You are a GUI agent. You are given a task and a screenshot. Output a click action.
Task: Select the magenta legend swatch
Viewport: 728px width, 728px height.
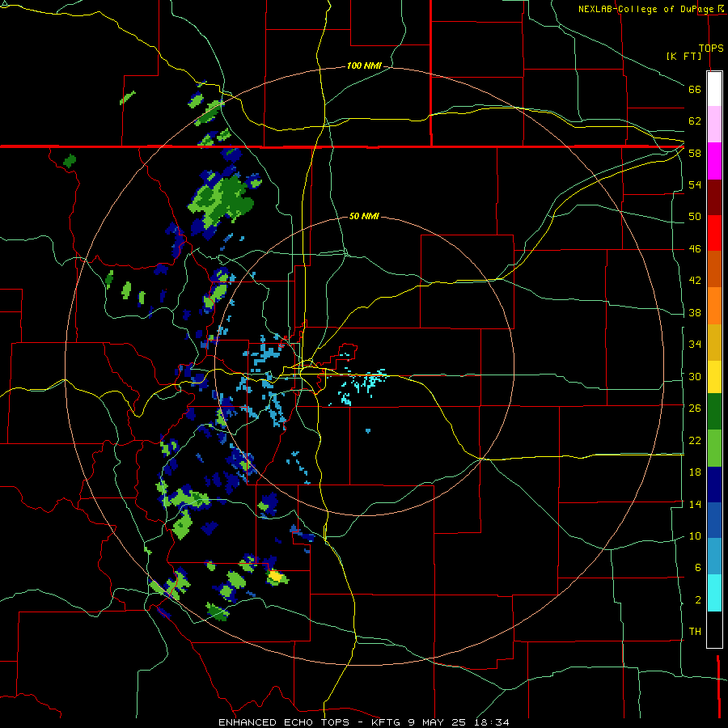pyautogui.click(x=714, y=161)
